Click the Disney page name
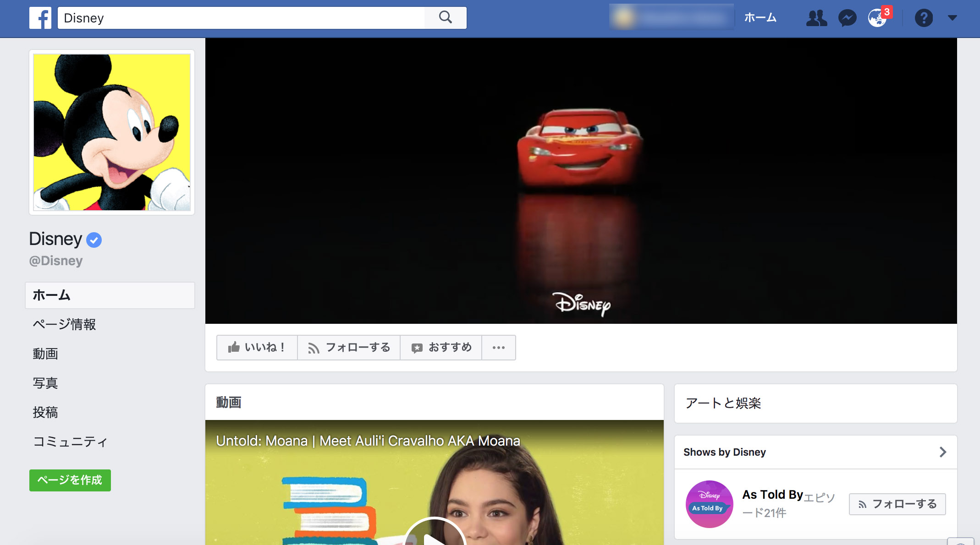This screenshot has width=980, height=545. click(x=55, y=239)
